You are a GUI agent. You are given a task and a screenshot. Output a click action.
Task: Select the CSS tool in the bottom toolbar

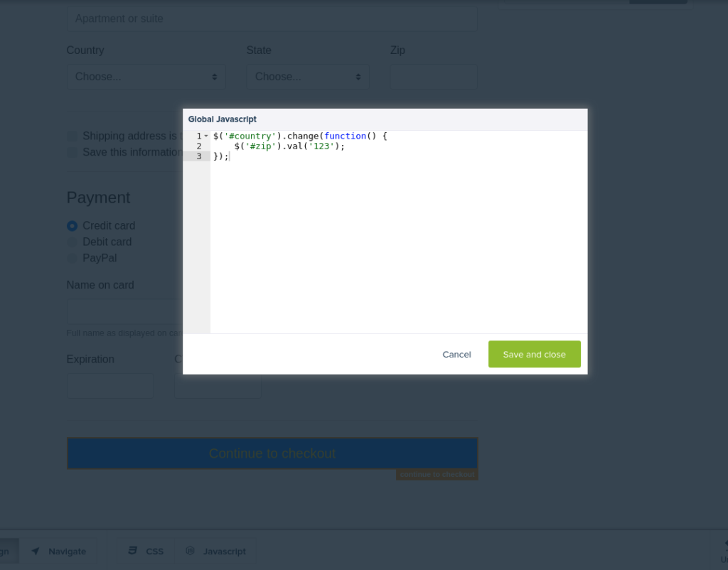click(x=145, y=551)
